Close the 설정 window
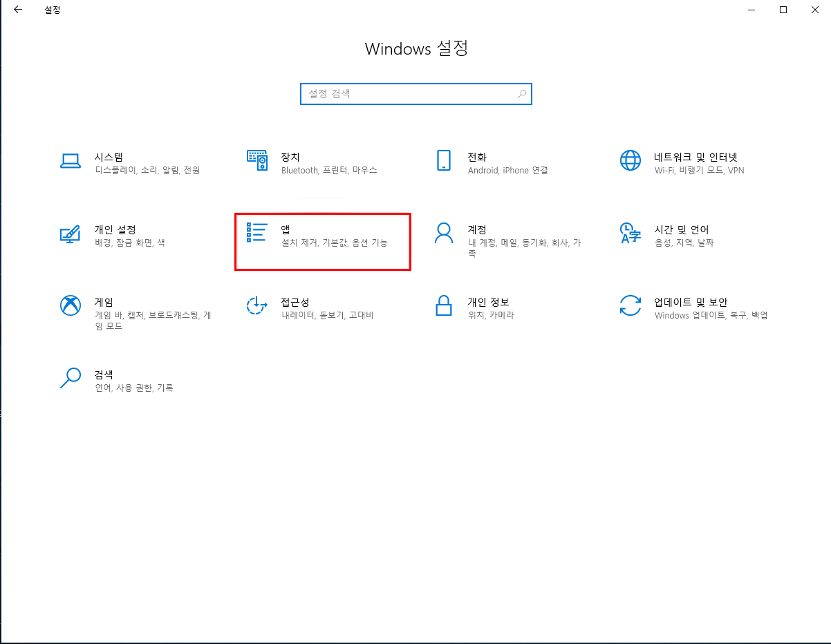Screen dimensions: 831x644 815,10
